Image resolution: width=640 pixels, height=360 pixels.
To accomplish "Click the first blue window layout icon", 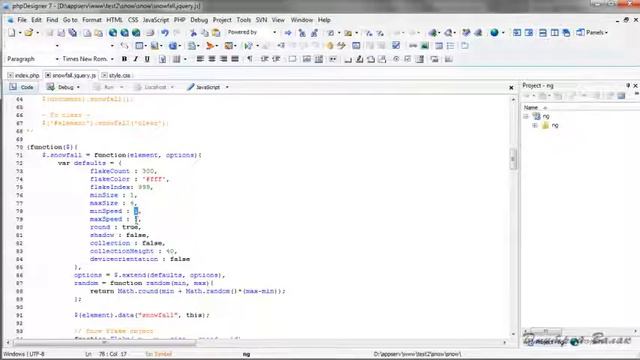I will coord(517,33).
